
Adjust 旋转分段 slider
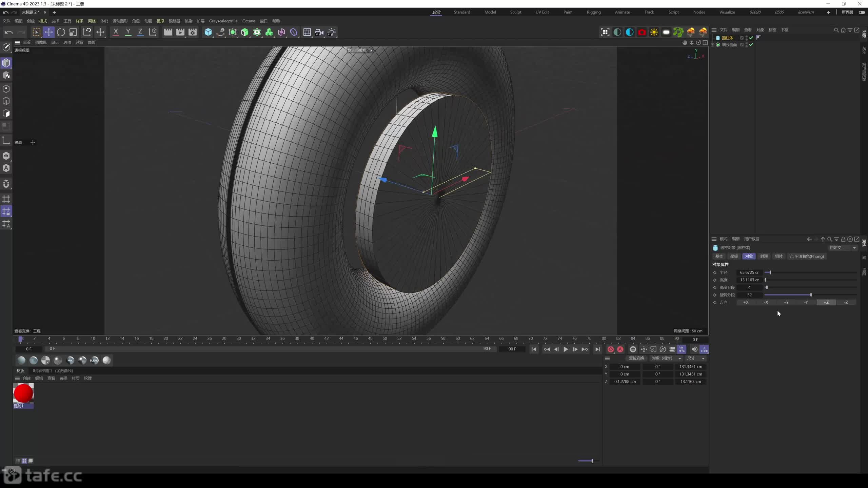click(x=810, y=295)
